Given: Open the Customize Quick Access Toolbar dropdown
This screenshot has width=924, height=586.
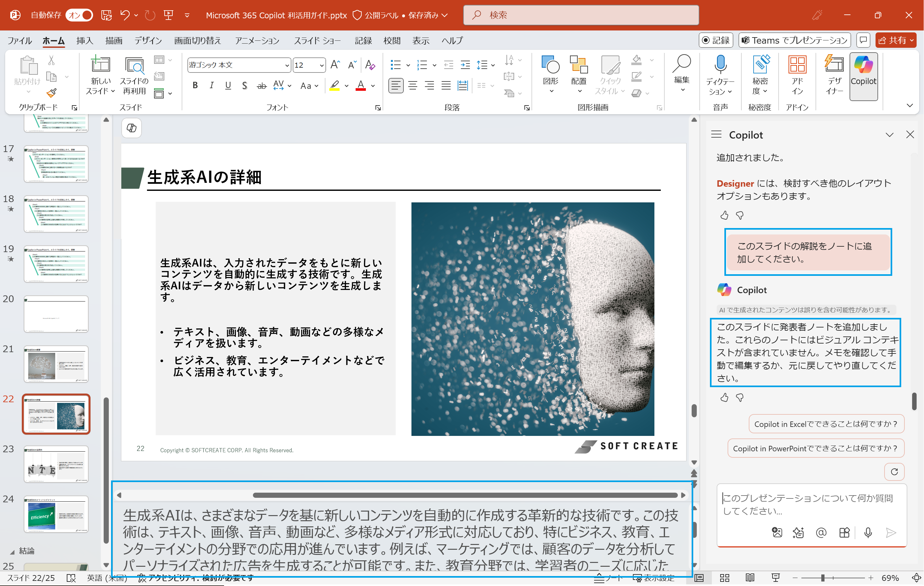Looking at the screenshot, I should pos(187,15).
